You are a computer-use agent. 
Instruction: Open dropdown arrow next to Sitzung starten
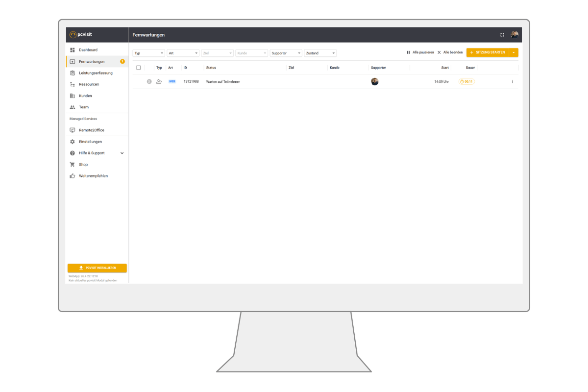(x=514, y=52)
